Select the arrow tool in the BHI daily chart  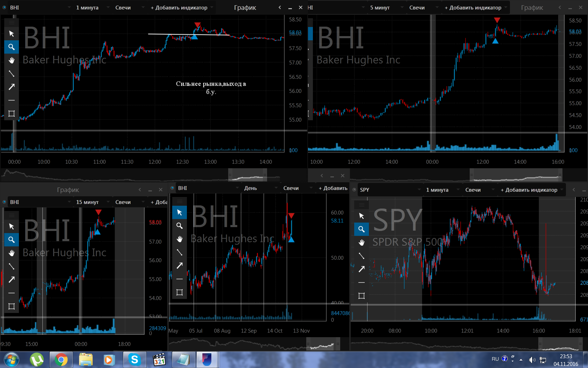pyautogui.click(x=180, y=266)
